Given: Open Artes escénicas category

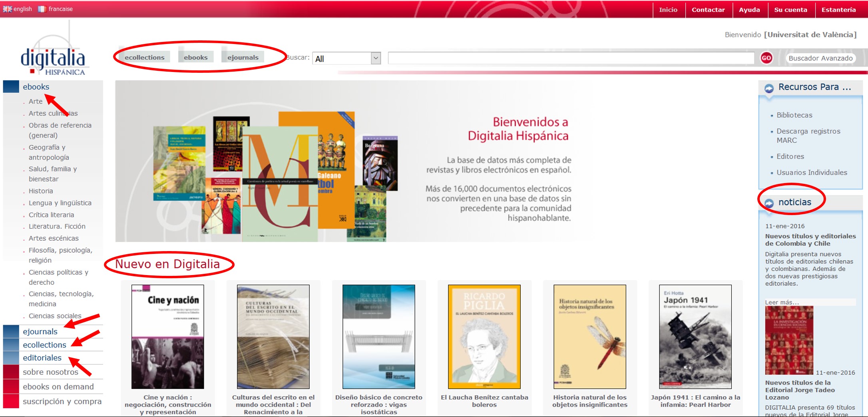Looking at the screenshot, I should [54, 238].
